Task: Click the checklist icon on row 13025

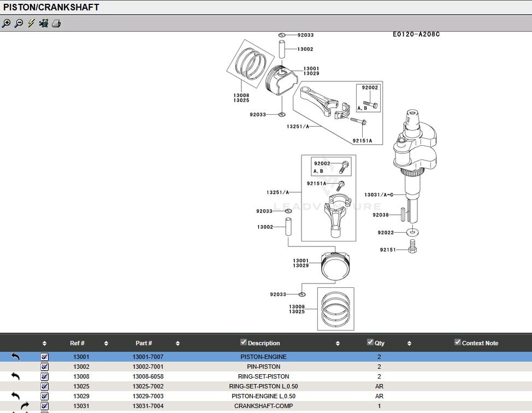Action: pos(45,386)
